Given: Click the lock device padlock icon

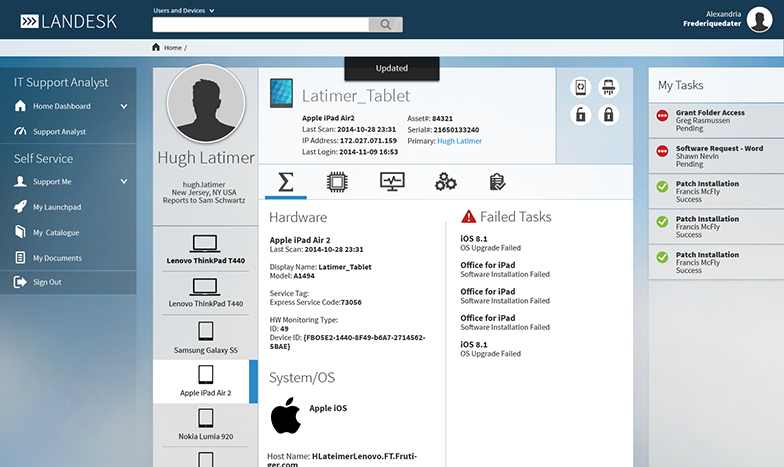Looking at the screenshot, I should 607,115.
